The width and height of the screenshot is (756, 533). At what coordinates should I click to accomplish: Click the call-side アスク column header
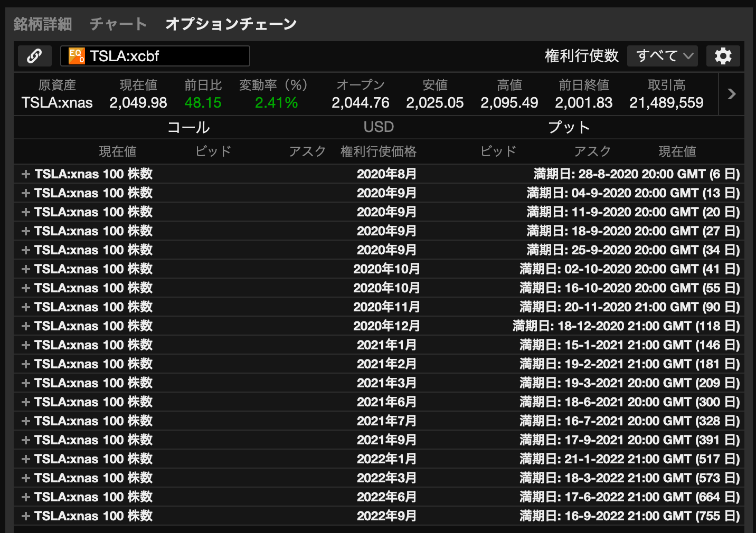[x=307, y=151]
